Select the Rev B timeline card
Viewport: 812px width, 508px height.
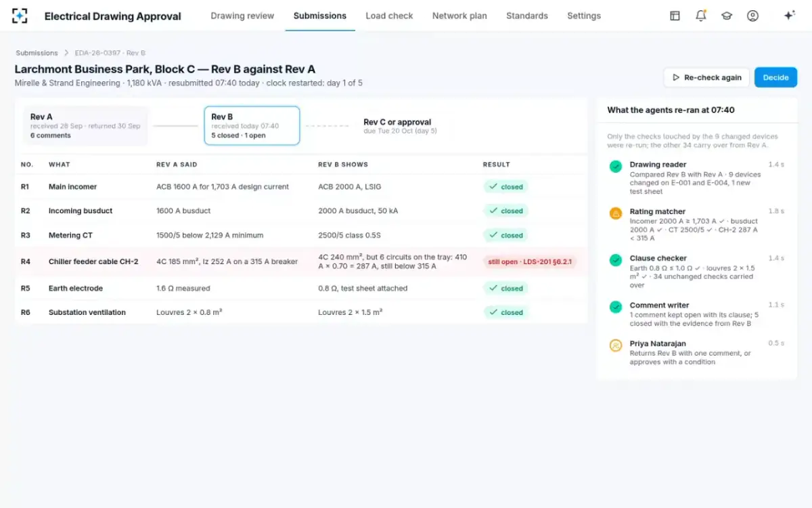point(252,126)
